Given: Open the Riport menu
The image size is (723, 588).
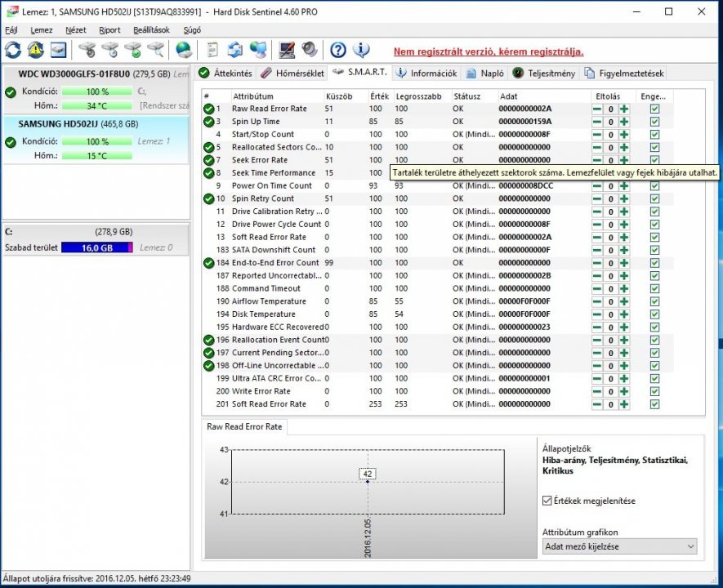Looking at the screenshot, I should pyautogui.click(x=109, y=30).
